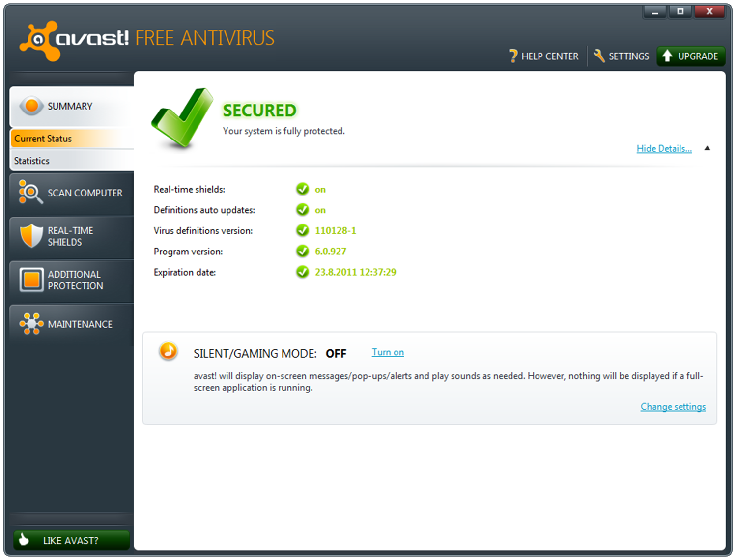Click the Upgrade arrow icon

click(667, 56)
